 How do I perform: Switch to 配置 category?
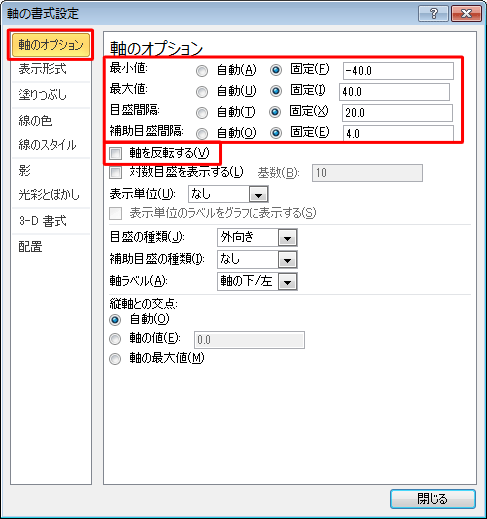[x=30, y=247]
